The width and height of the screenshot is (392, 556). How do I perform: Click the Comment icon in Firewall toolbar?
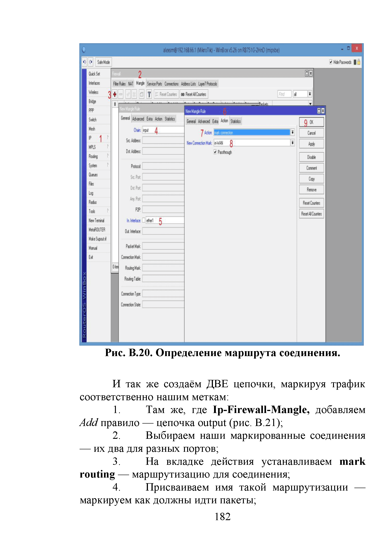(x=142, y=94)
